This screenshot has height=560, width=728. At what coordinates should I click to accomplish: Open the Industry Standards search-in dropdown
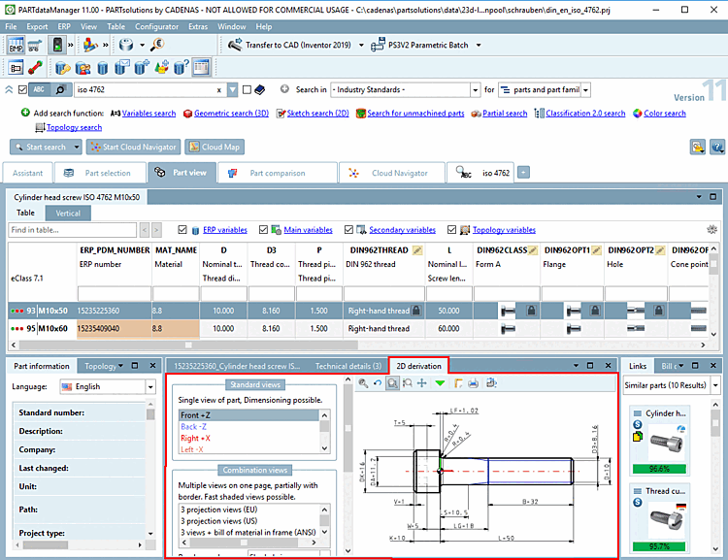[475, 90]
